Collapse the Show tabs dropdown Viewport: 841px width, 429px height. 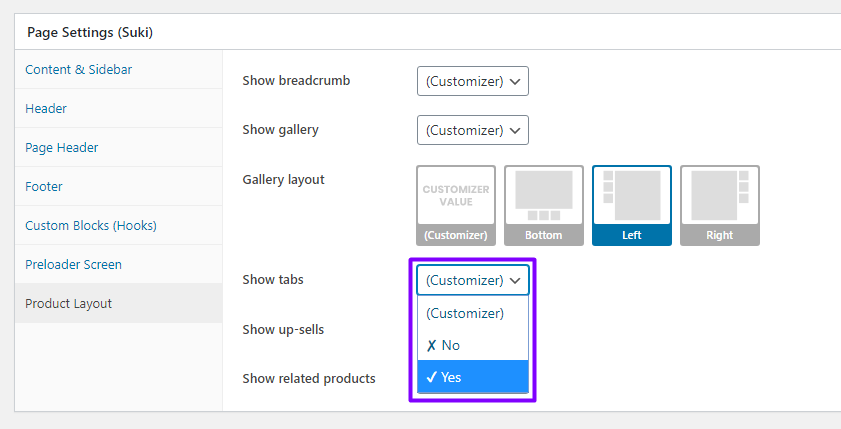(x=473, y=280)
